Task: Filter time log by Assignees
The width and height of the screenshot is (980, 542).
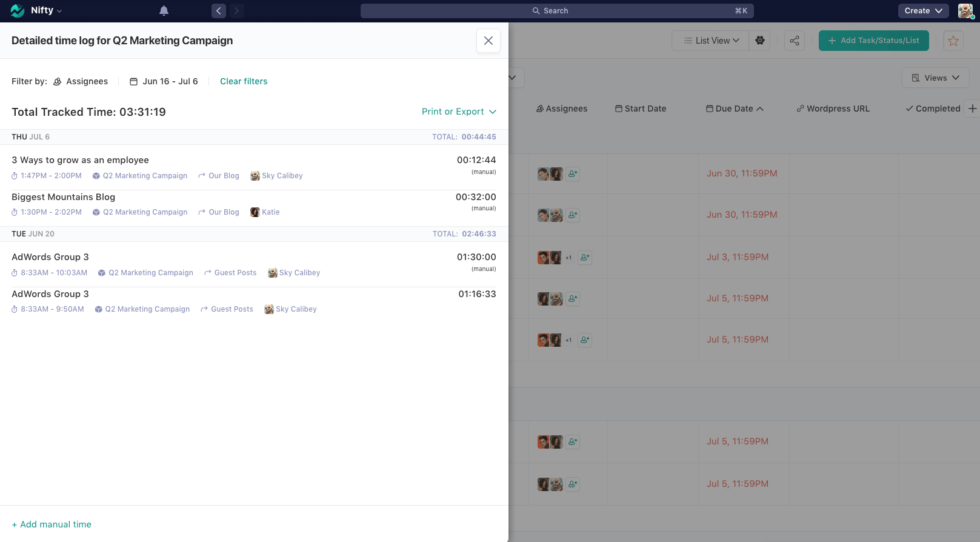Action: click(x=81, y=81)
